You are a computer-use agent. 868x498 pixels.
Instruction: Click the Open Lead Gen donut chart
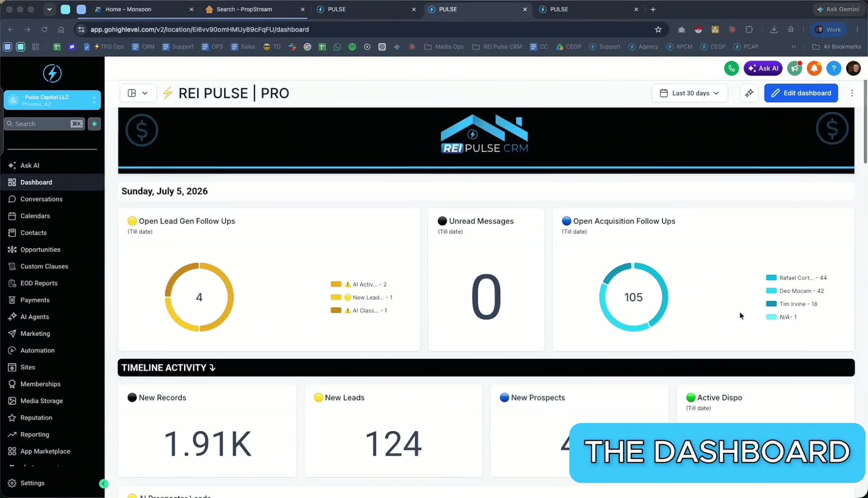[x=199, y=297]
